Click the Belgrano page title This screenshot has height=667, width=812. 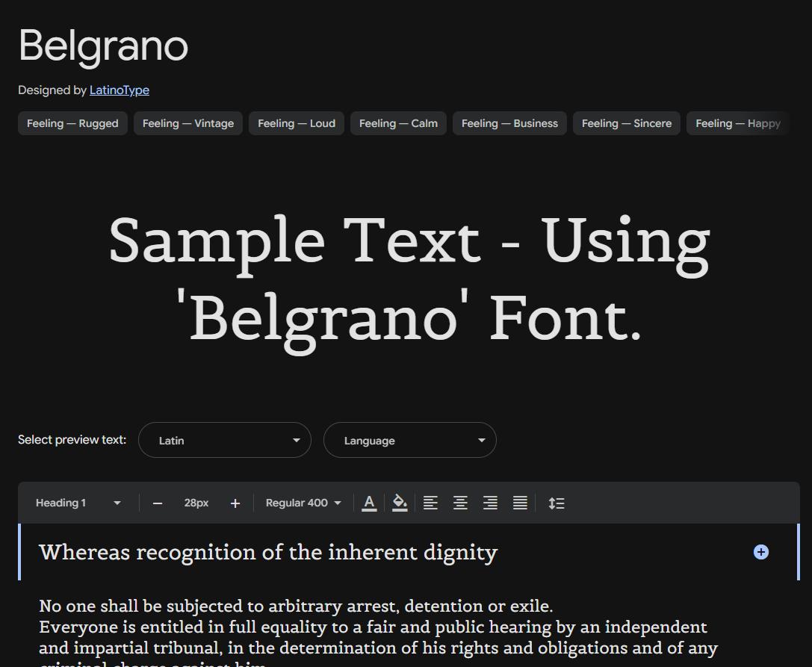click(x=103, y=46)
